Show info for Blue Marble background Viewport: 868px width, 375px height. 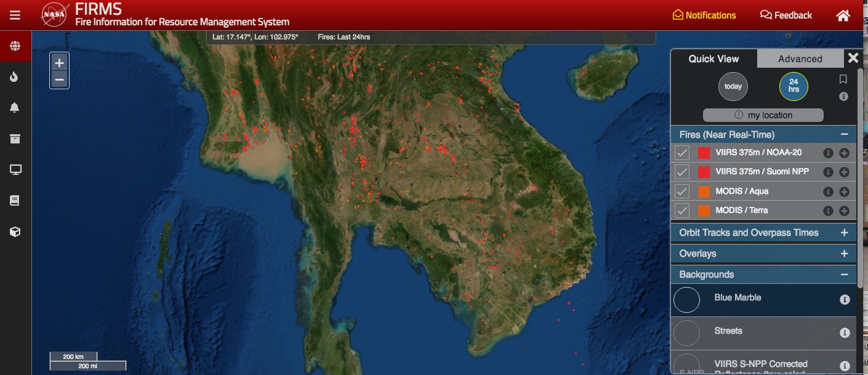(x=845, y=299)
